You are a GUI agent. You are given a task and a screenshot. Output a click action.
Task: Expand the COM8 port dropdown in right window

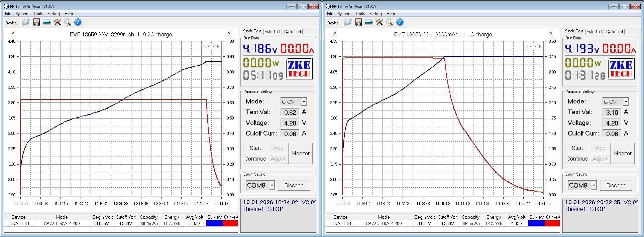click(594, 185)
